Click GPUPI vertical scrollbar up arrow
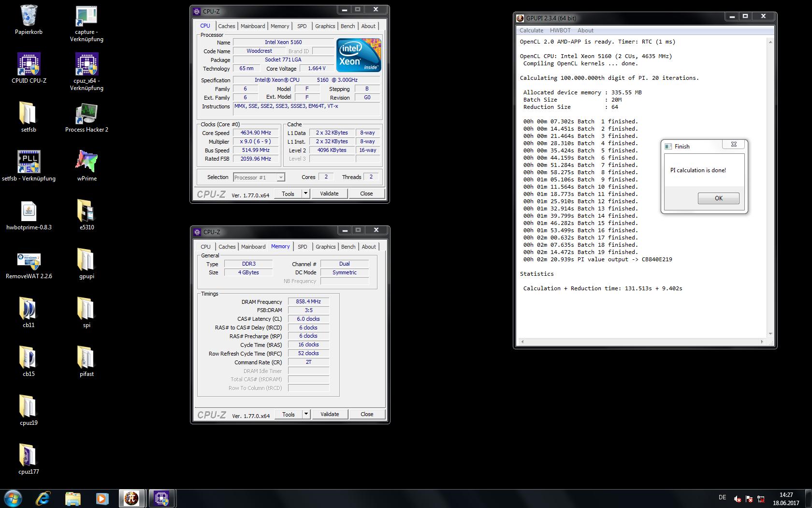This screenshot has height=508, width=812. click(770, 42)
